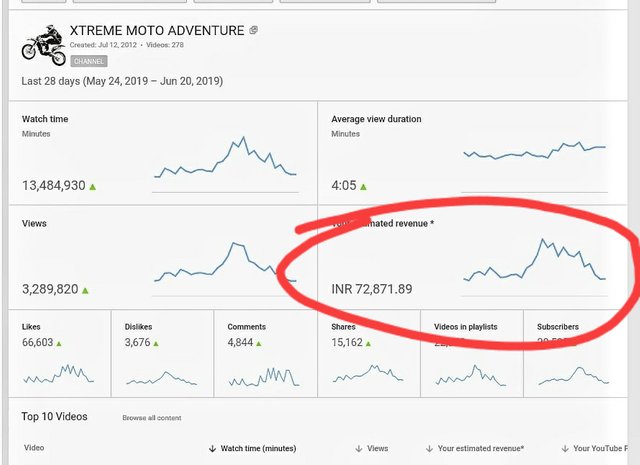Viewport: 640px width, 465px height.
Task: Click the average duration value 4:05
Action: (344, 185)
